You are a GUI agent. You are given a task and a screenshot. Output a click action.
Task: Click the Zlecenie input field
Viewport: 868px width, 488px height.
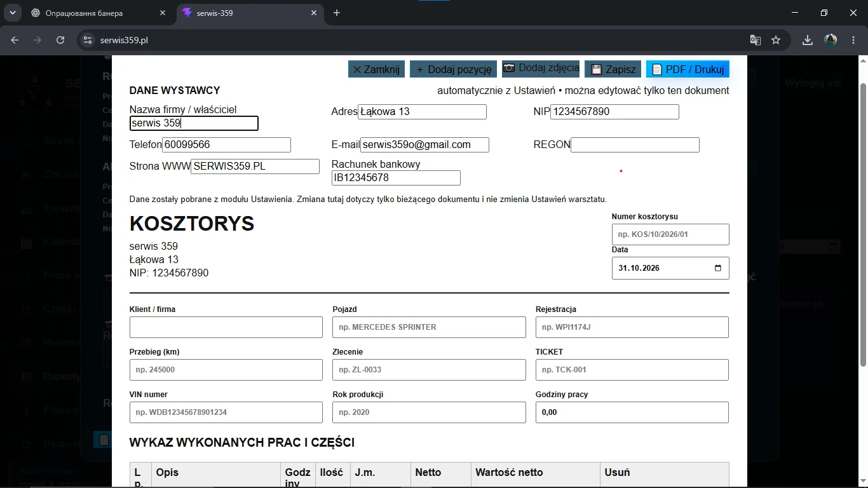429,370
